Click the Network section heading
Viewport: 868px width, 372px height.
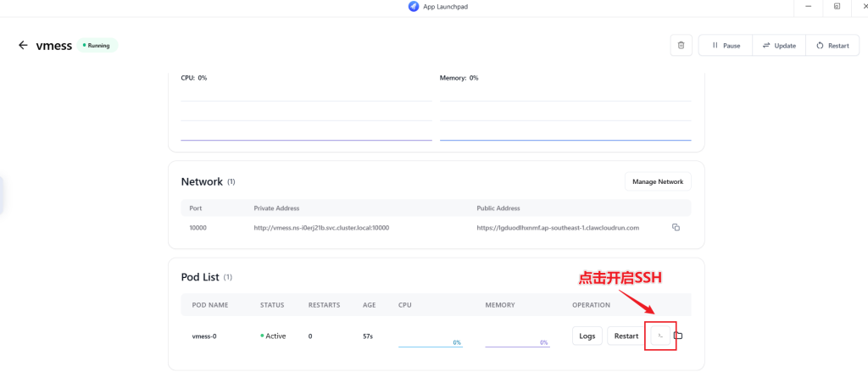tap(202, 181)
